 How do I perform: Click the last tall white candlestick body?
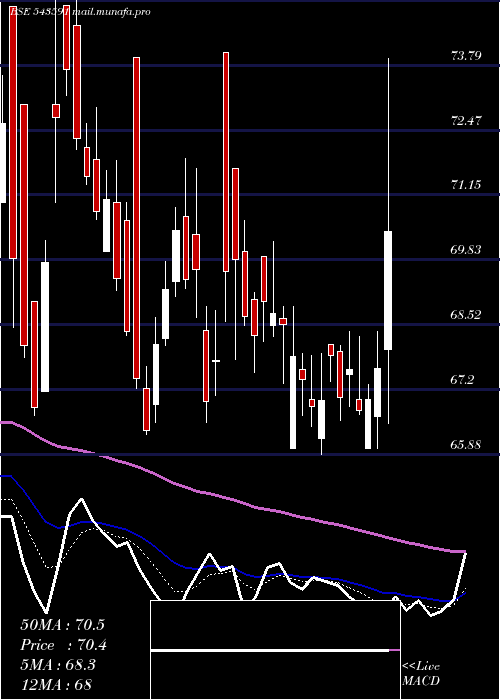click(x=388, y=290)
